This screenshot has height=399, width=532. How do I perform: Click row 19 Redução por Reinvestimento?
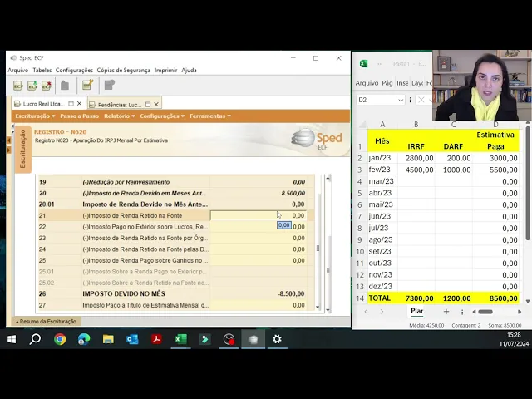[175, 182]
